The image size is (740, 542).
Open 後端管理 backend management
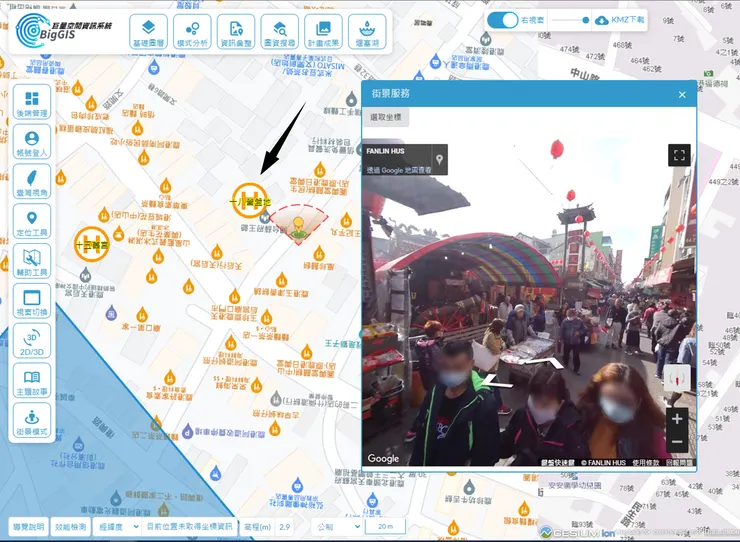(32, 102)
